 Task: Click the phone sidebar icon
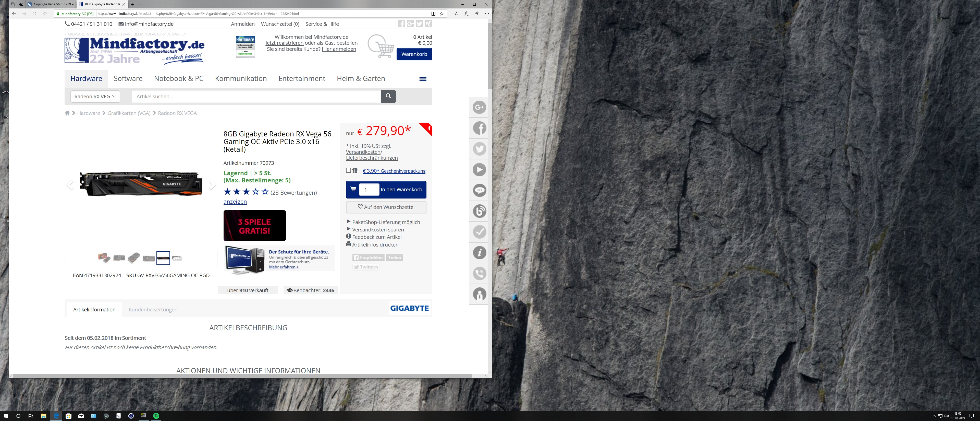coord(479,273)
